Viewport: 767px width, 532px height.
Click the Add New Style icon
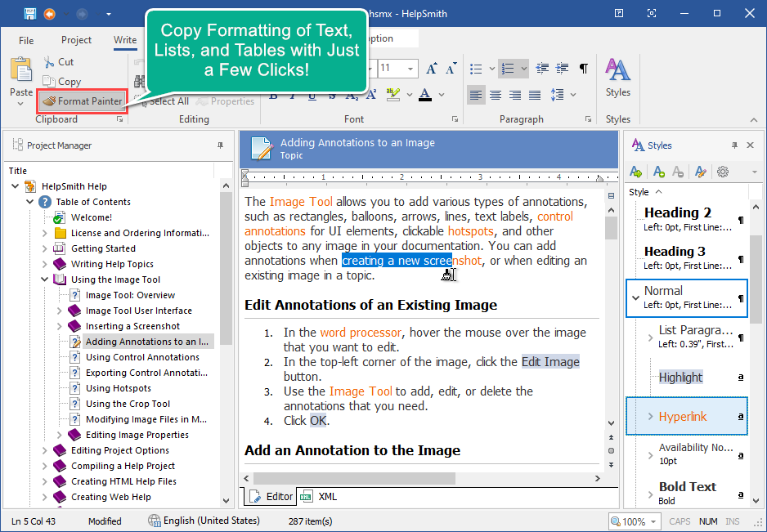pos(659,172)
